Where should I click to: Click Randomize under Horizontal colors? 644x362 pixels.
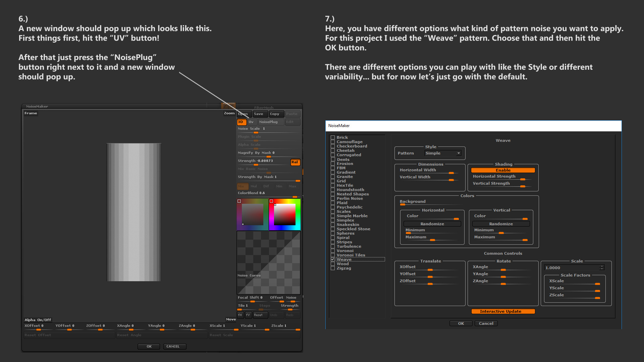coord(432,224)
